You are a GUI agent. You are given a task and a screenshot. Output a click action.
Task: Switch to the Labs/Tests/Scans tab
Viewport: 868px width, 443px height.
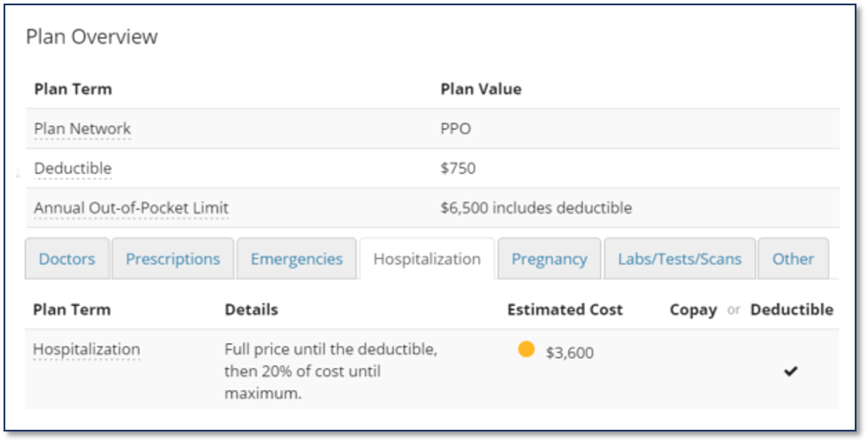[680, 259]
